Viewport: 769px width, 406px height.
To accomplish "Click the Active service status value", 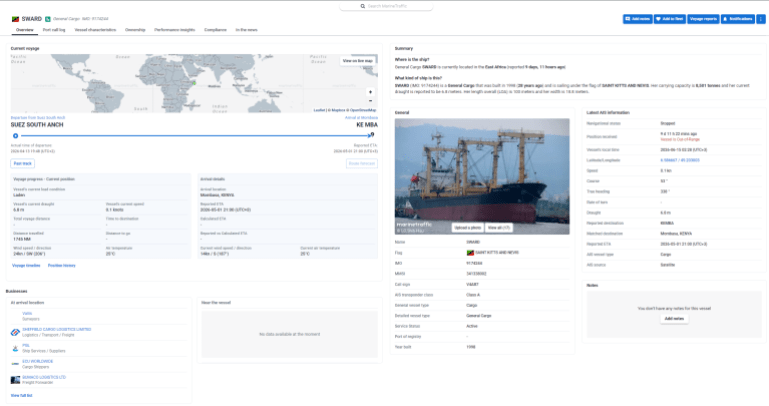I will pos(472,327).
